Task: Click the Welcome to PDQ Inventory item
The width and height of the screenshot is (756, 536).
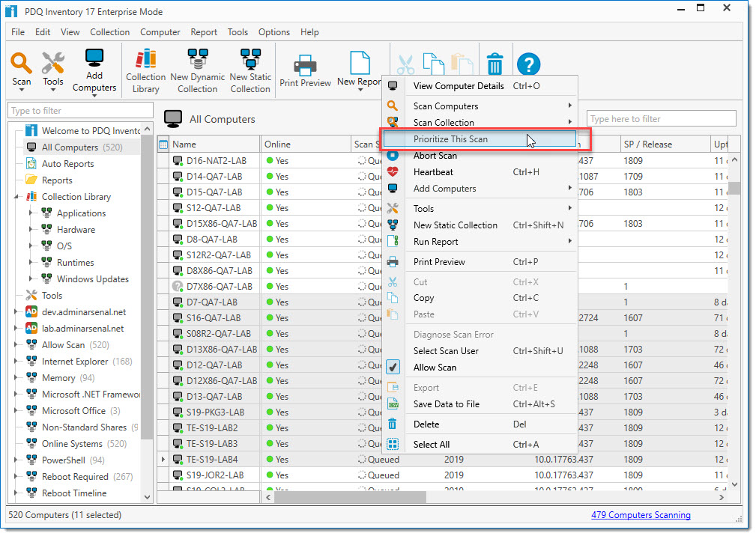Action: coord(91,131)
